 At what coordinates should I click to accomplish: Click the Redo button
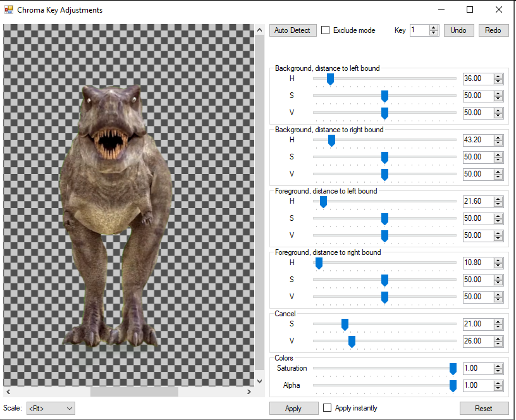493,30
